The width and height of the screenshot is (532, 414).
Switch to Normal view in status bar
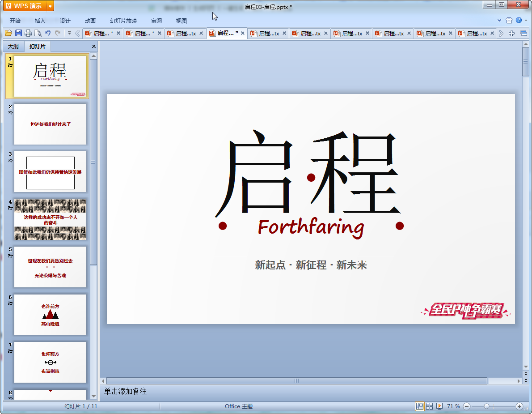click(x=420, y=406)
